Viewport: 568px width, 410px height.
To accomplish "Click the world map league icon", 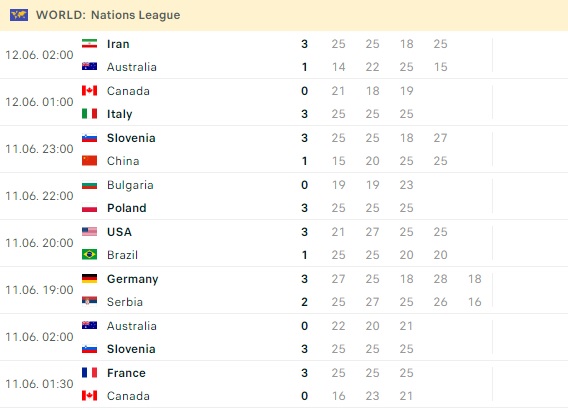I will 19,15.
